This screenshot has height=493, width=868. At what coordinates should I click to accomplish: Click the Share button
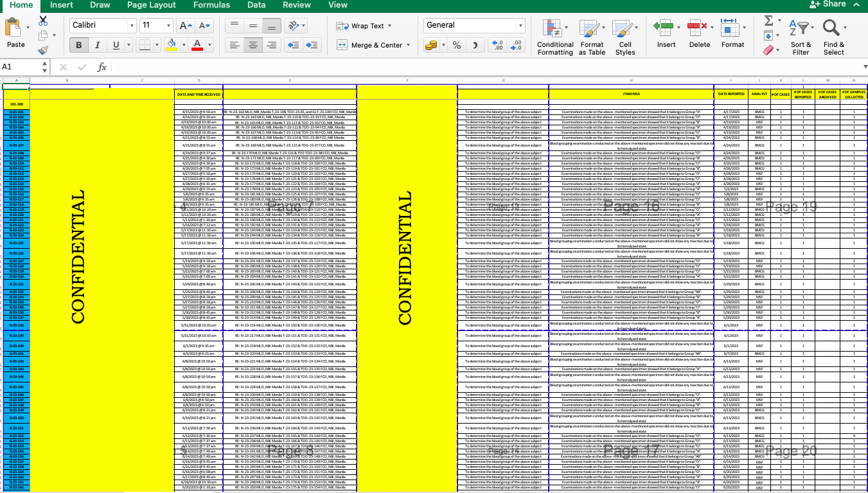coord(828,4)
